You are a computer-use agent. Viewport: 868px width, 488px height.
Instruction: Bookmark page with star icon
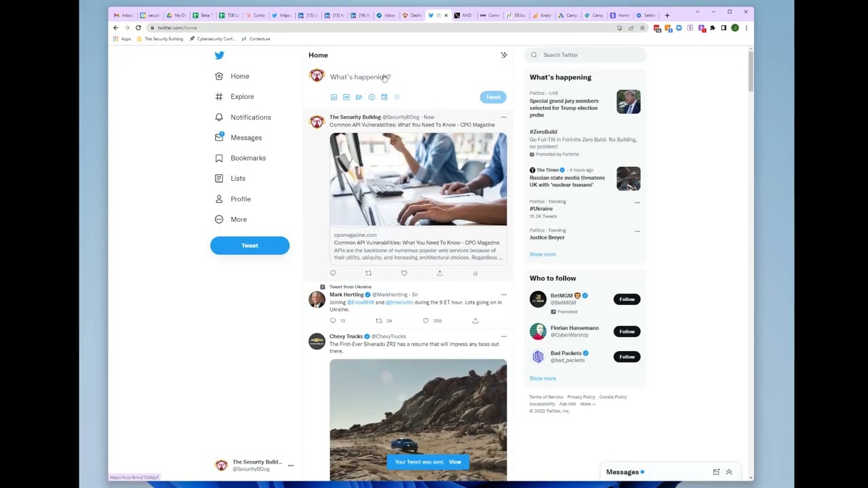[x=642, y=28]
